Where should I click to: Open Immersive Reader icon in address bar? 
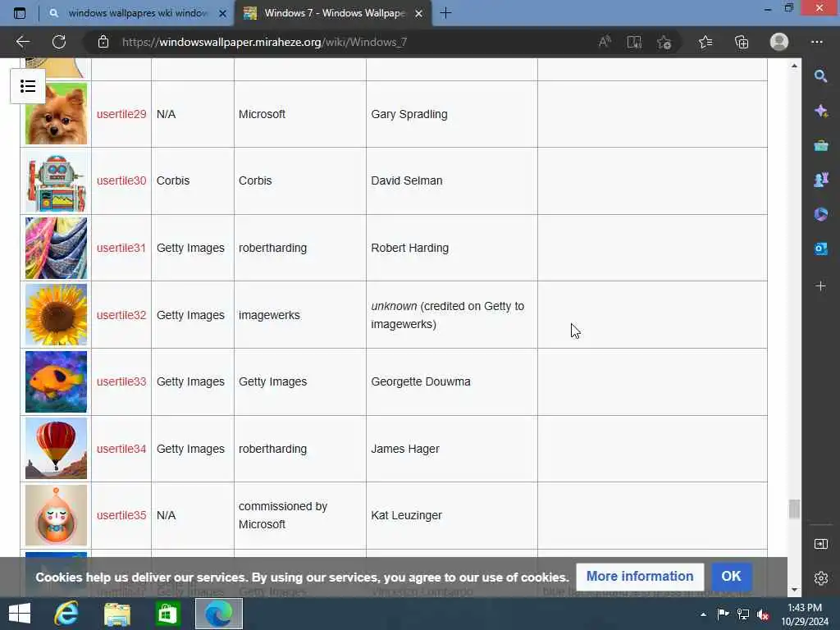(634, 42)
